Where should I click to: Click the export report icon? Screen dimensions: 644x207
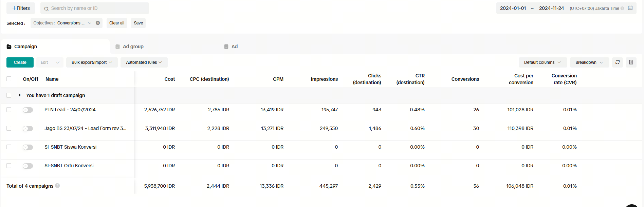(x=631, y=62)
